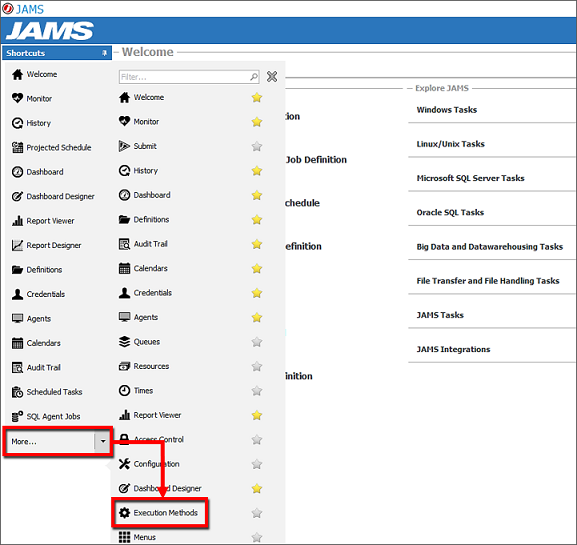The height and width of the screenshot is (545, 577).
Task: Click the magnifier icon in Filter box
Action: pyautogui.click(x=254, y=77)
